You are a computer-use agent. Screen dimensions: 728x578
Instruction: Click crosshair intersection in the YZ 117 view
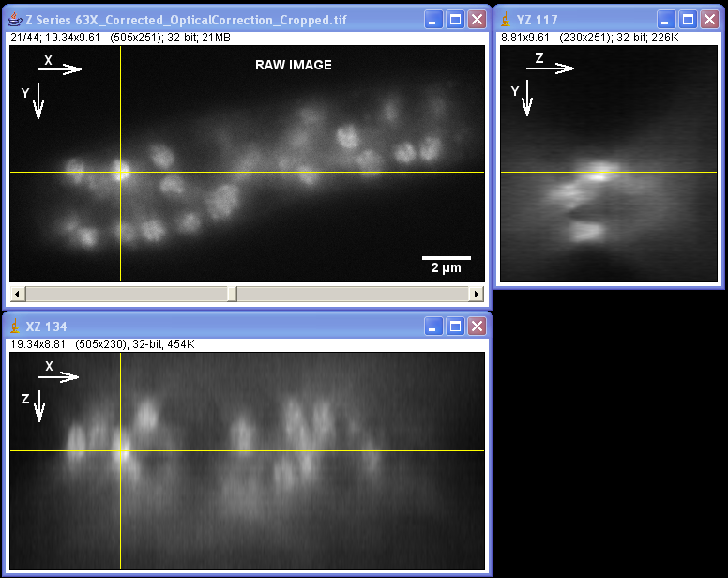(599, 173)
